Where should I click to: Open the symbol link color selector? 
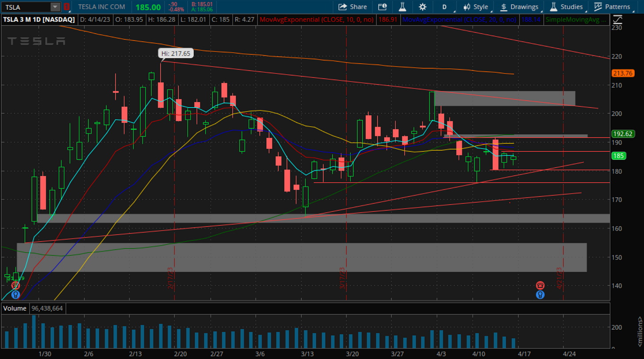coord(67,7)
